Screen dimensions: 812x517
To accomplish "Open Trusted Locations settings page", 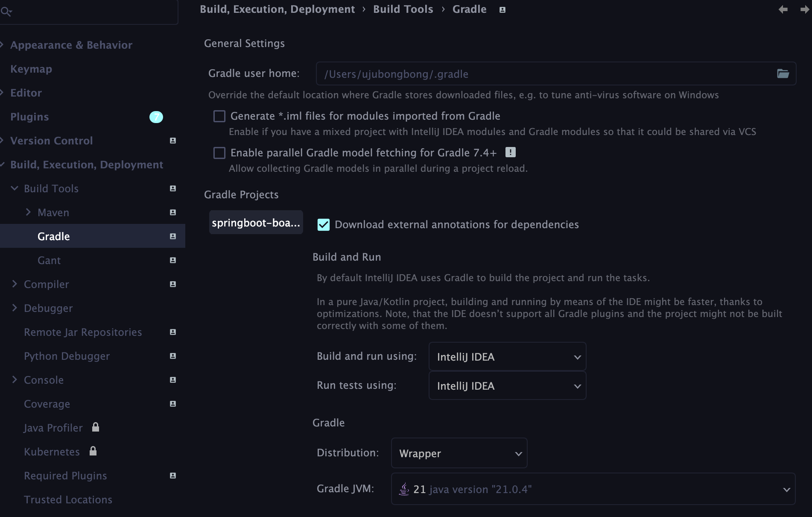I will [68, 499].
